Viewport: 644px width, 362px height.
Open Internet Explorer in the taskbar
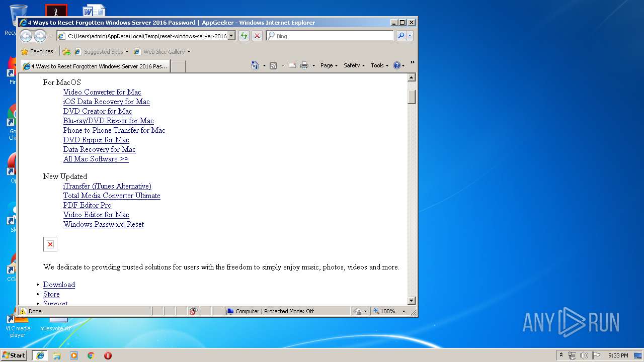point(40,355)
